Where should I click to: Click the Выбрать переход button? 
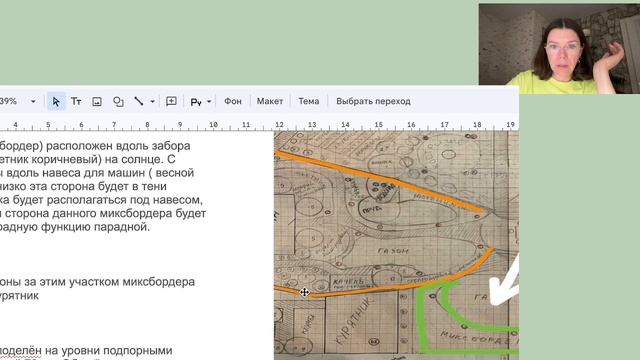(373, 101)
